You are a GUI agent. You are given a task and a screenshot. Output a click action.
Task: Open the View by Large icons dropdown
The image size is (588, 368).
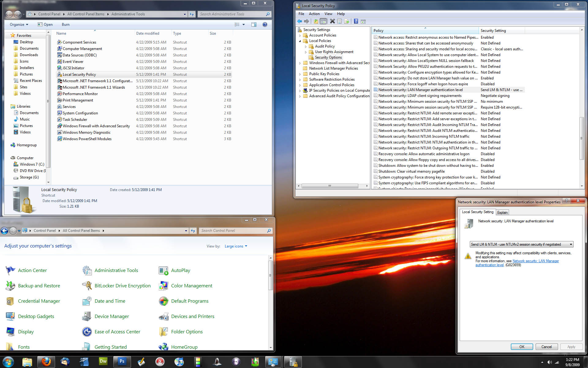[236, 246]
